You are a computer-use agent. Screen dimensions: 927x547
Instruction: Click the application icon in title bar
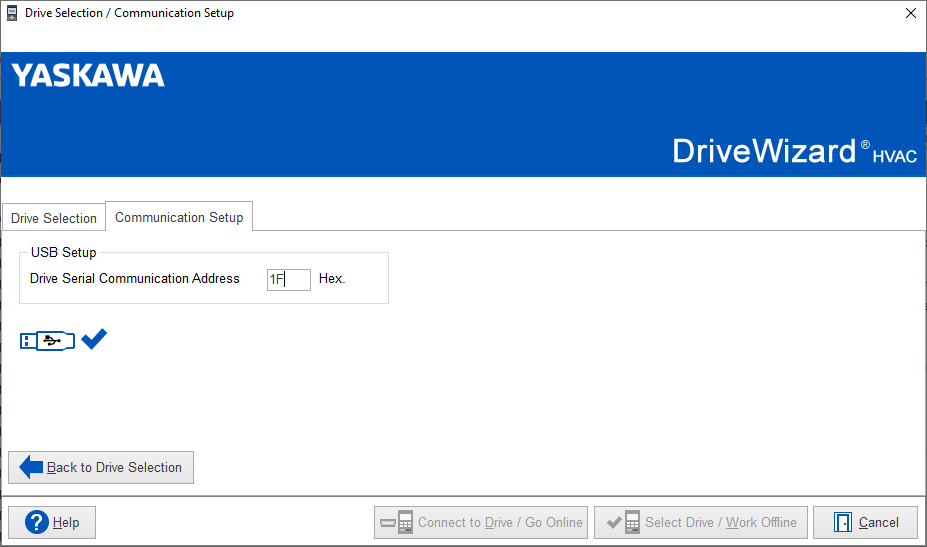coord(12,13)
